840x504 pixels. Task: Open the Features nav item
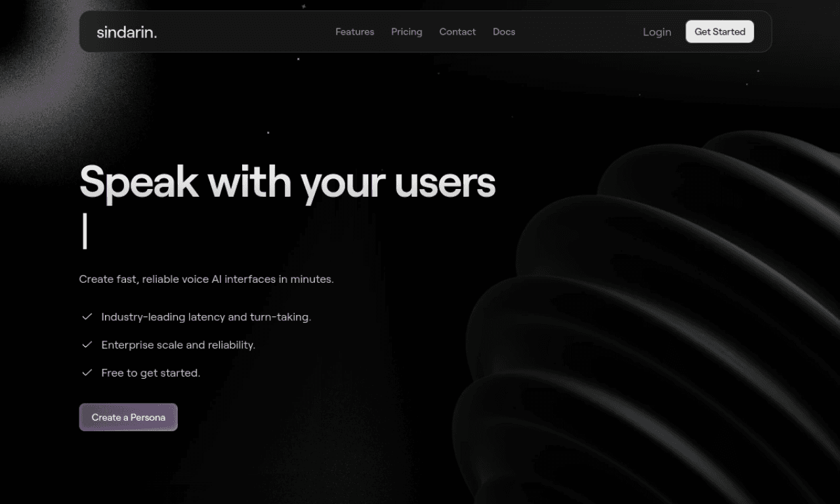(x=354, y=31)
